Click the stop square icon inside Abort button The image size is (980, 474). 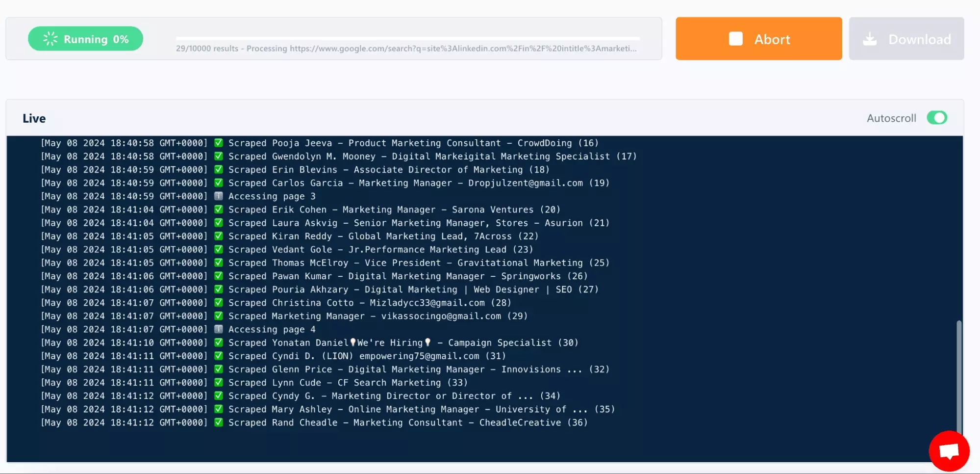click(735, 38)
